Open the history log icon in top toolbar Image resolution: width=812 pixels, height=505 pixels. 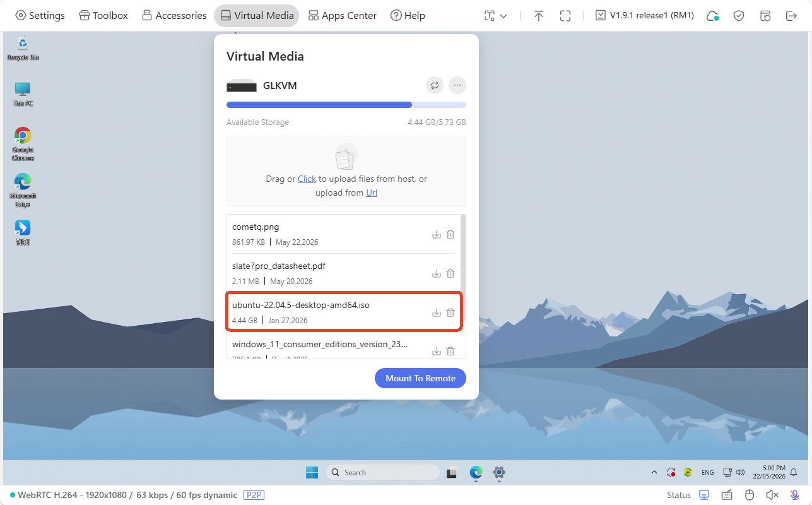[765, 16]
